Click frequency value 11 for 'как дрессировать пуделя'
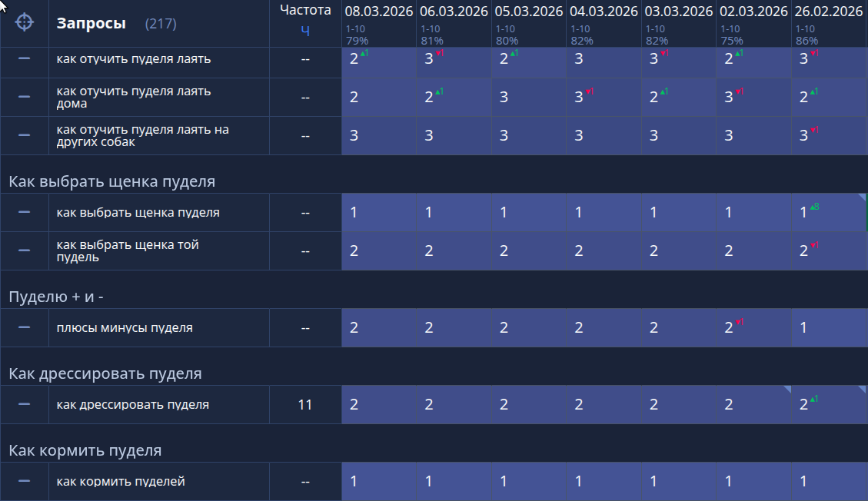The width and height of the screenshot is (868, 501). tap(305, 404)
